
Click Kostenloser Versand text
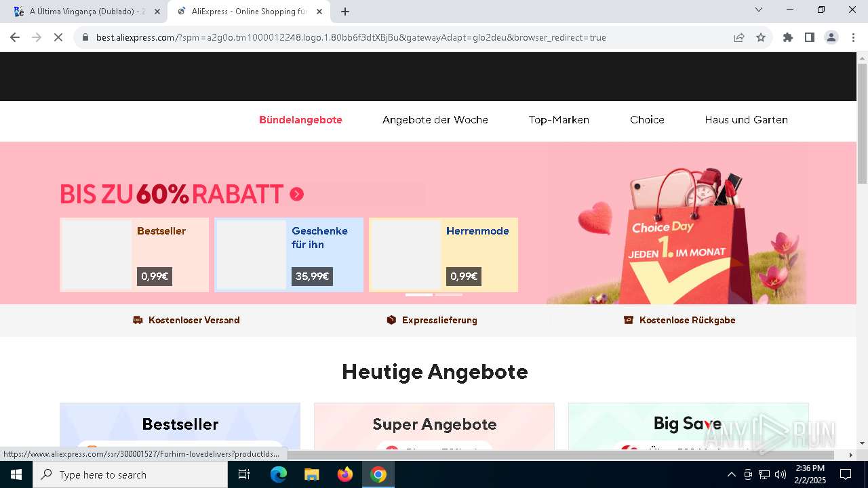coord(194,320)
